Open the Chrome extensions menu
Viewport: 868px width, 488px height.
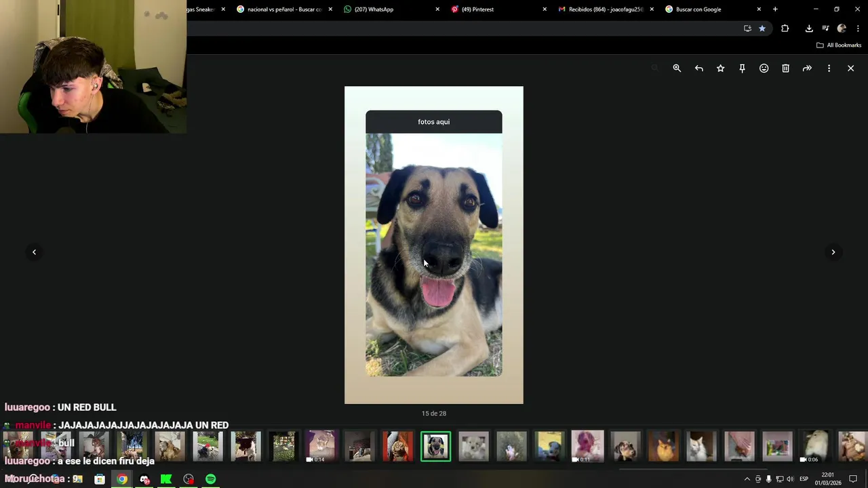(785, 28)
